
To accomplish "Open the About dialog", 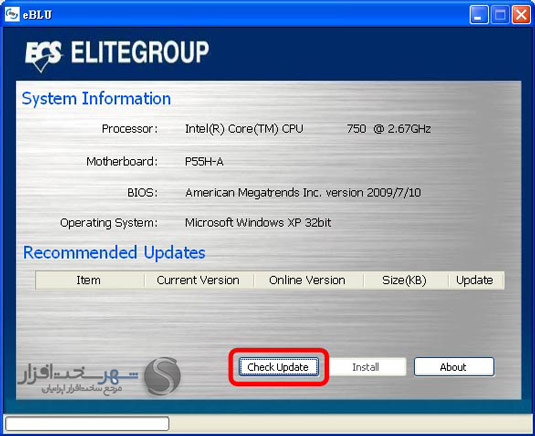I will coord(454,367).
